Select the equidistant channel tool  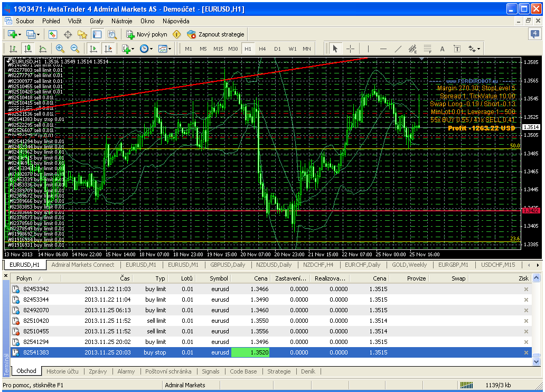pos(412,49)
